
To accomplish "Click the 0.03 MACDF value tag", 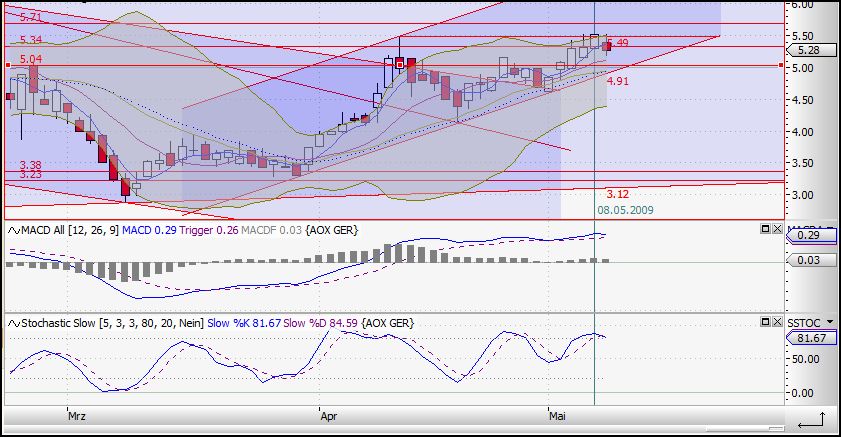I will [x=810, y=260].
